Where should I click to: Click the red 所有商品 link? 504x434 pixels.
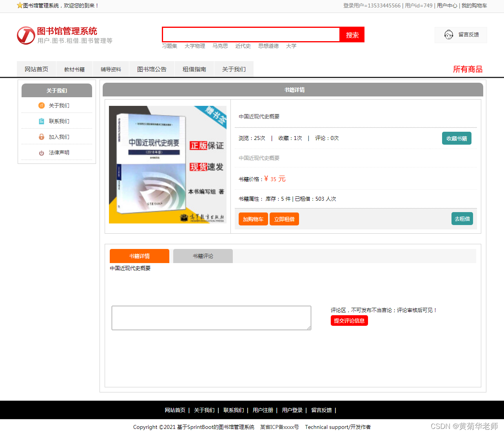(x=468, y=69)
